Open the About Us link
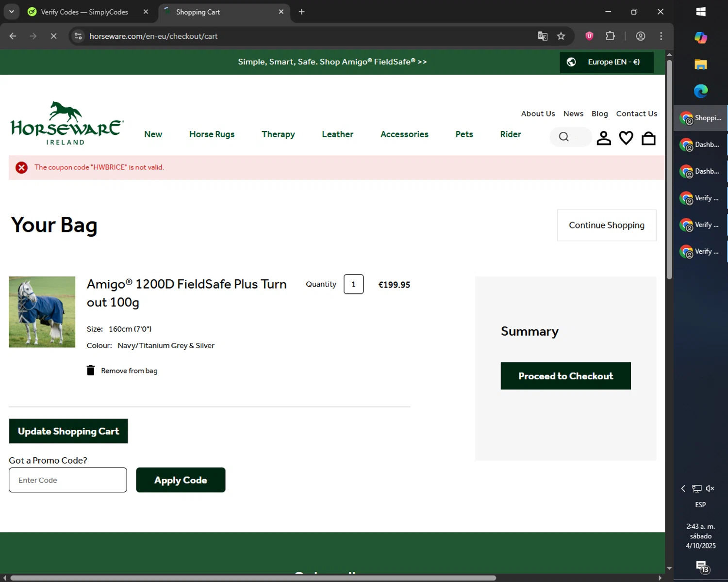This screenshot has height=582, width=728. [x=538, y=113]
